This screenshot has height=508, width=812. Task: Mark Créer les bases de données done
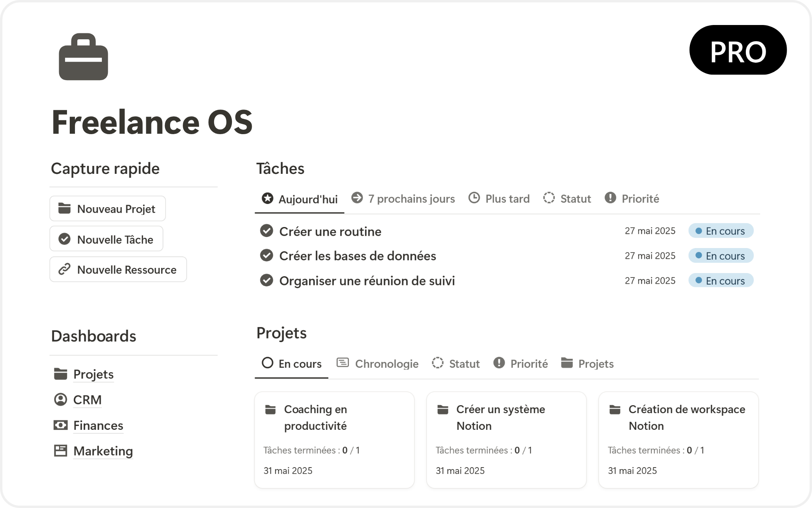pyautogui.click(x=266, y=255)
